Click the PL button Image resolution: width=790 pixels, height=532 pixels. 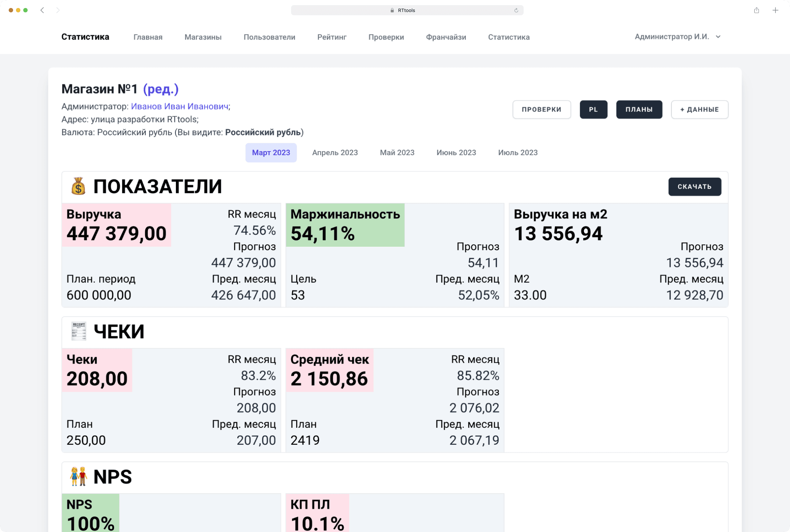pyautogui.click(x=593, y=109)
